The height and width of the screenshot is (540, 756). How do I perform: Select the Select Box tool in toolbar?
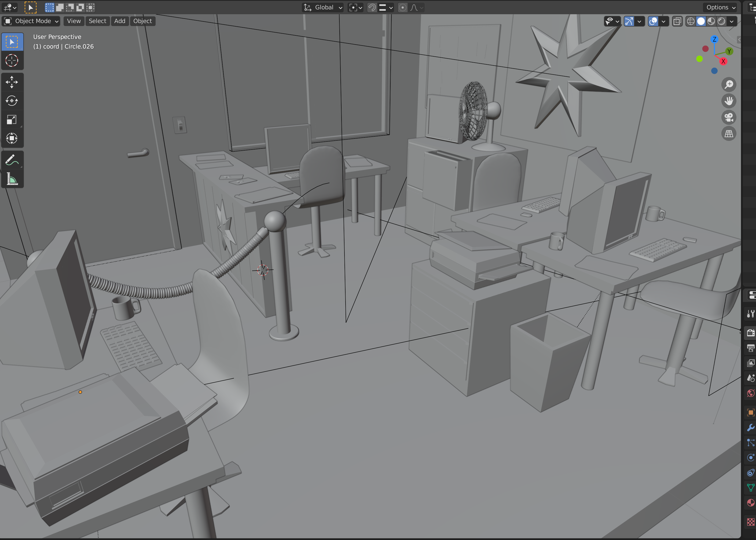click(x=12, y=42)
